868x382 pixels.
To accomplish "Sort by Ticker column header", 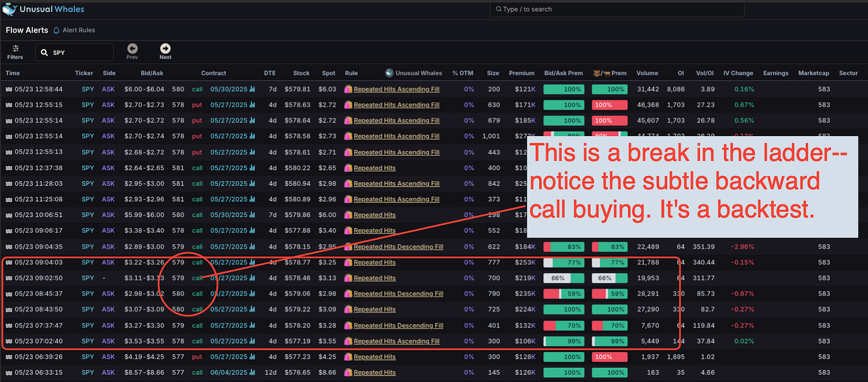I will pyautogui.click(x=84, y=73).
